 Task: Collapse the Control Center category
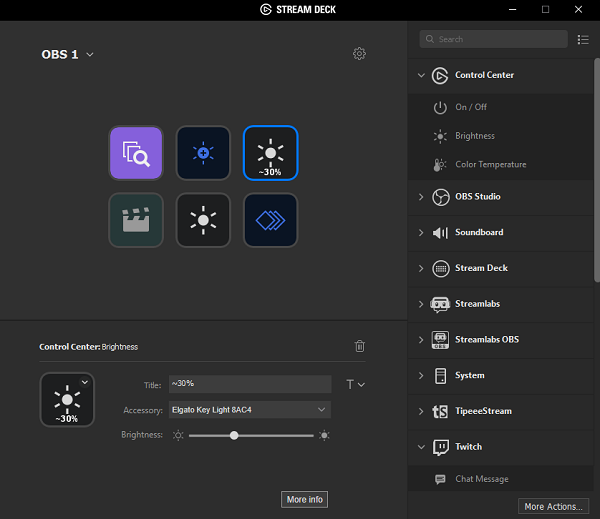pos(421,75)
